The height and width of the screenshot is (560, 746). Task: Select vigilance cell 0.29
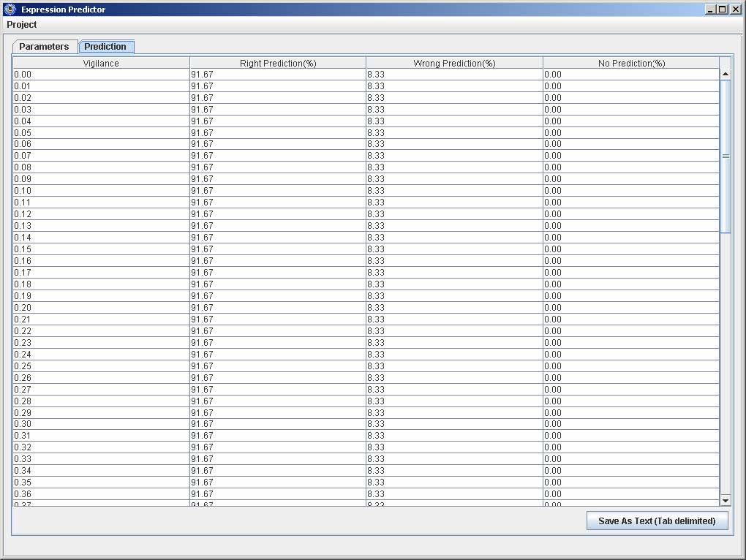tap(101, 412)
